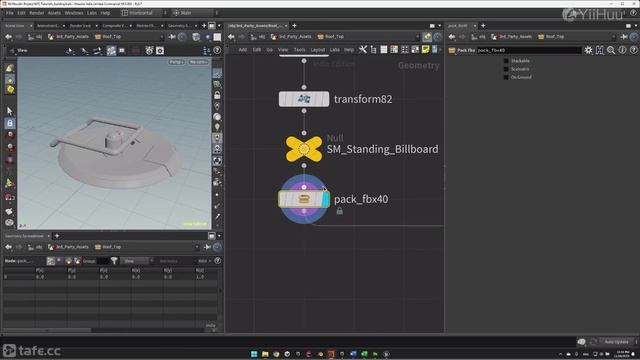Open File Explorer from the taskbar
Screen dimensions: 640x360
pyautogui.click(x=265, y=354)
